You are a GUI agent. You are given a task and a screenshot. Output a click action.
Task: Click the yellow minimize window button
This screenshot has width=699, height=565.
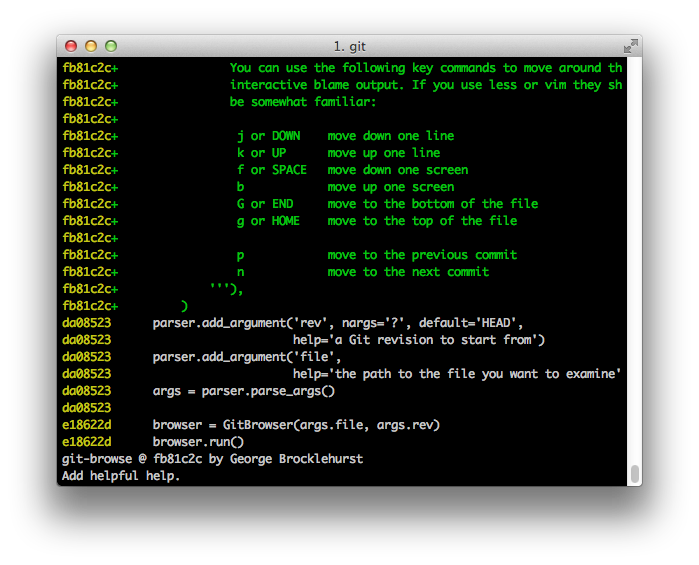coord(91,46)
